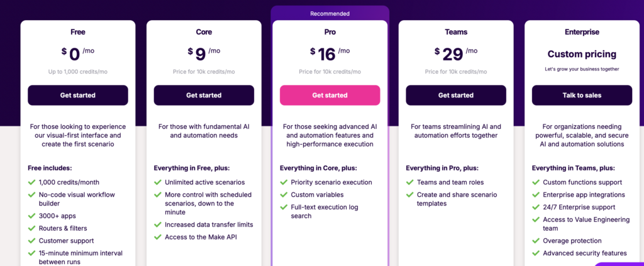This screenshot has width=644, height=266.
Task: Click the Talk to sales button
Action: click(582, 95)
